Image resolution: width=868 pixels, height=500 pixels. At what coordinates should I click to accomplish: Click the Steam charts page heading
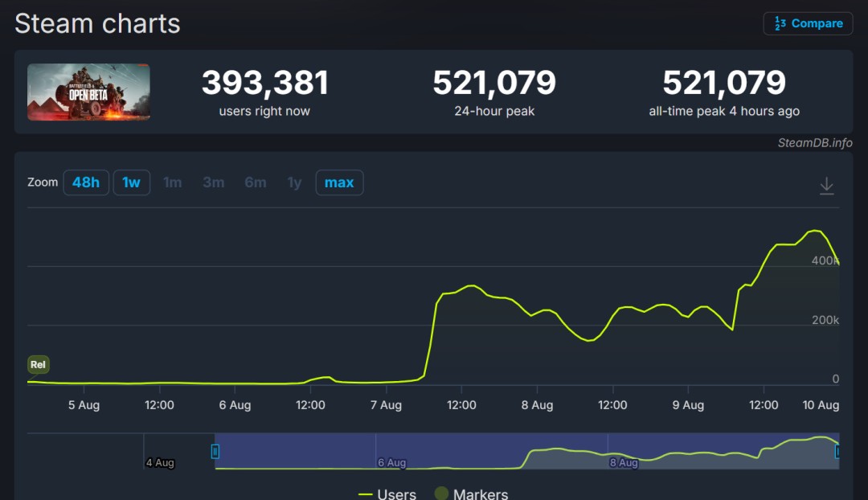96,23
